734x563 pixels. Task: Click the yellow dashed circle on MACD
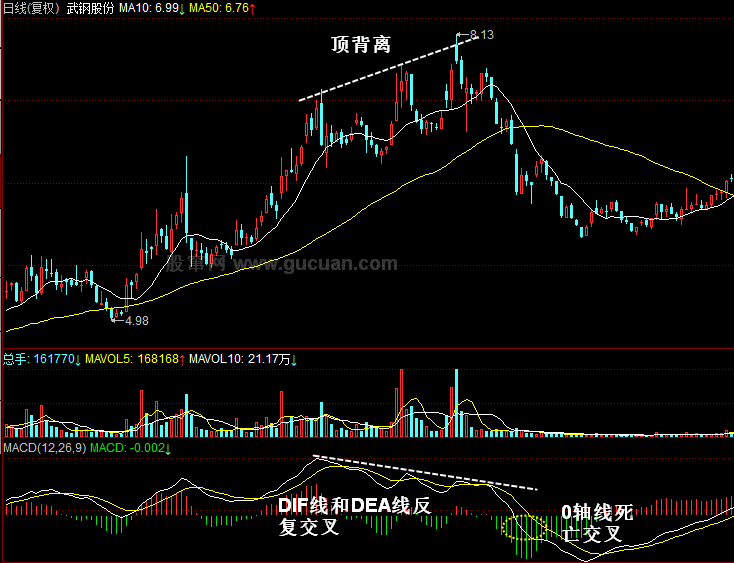point(526,528)
